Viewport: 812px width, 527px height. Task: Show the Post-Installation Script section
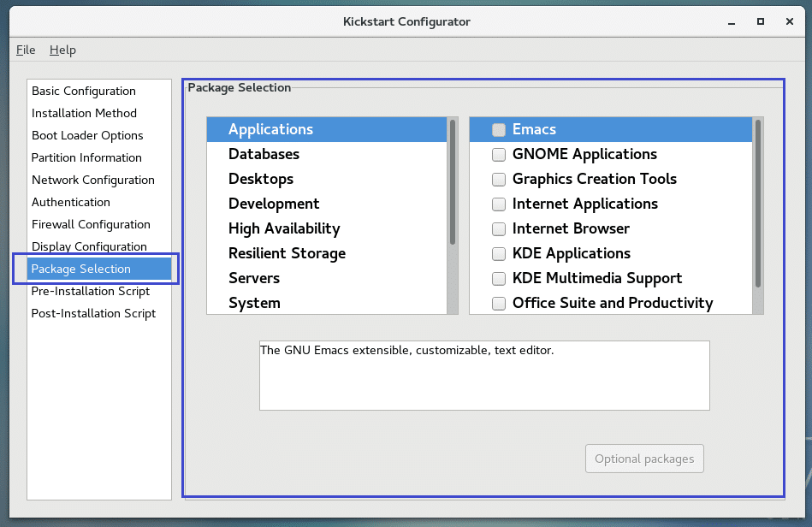coord(93,313)
